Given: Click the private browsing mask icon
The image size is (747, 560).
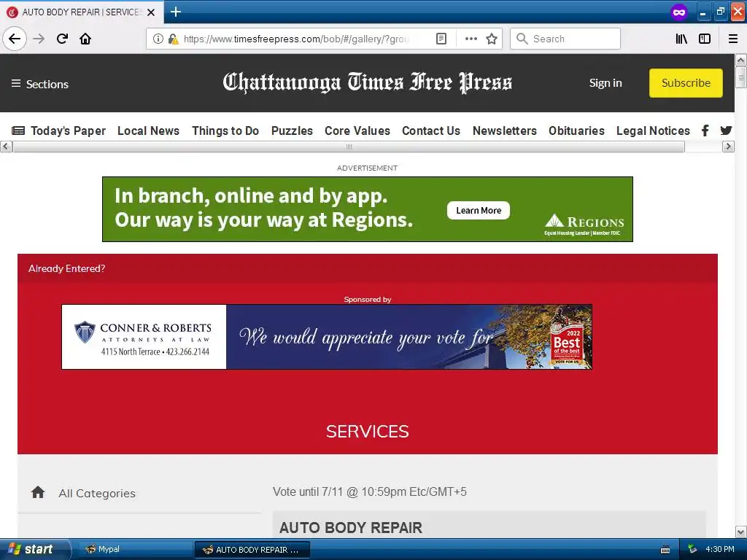Looking at the screenshot, I should [679, 12].
